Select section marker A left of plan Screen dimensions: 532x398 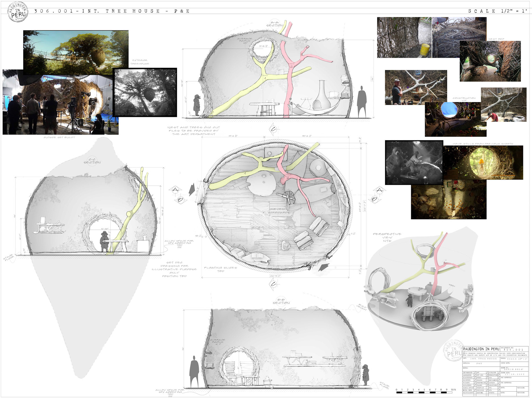pyautogui.click(x=175, y=190)
